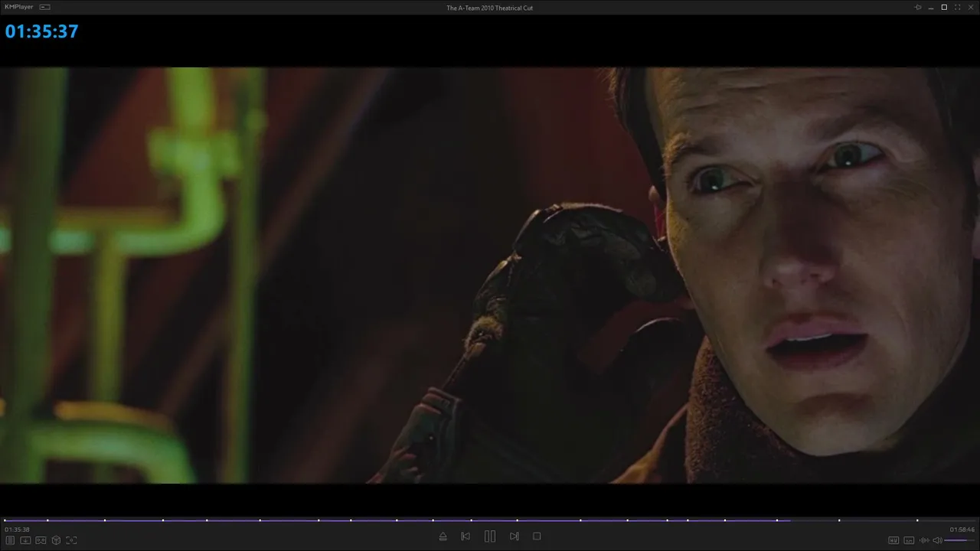Click the eject/open file button
This screenshot has width=980, height=551.
[443, 536]
